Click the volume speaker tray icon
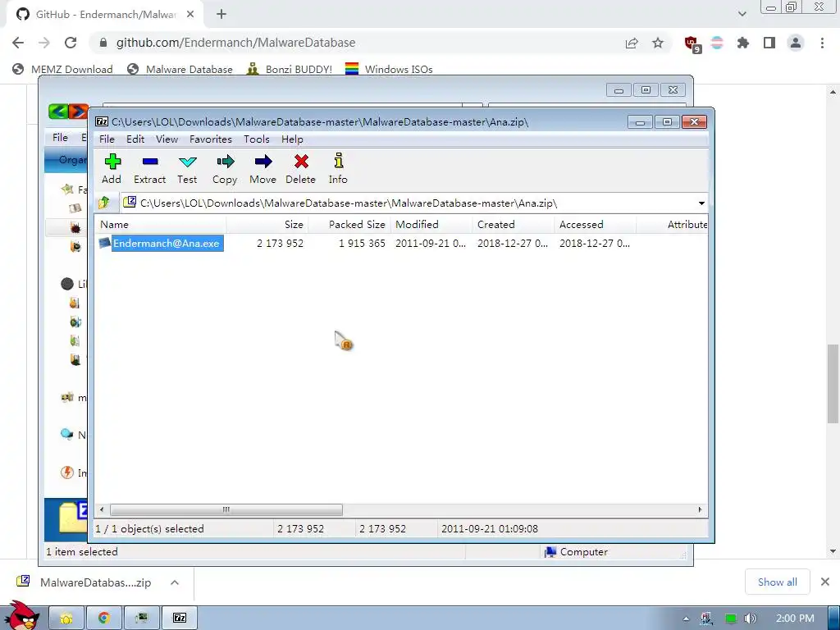This screenshot has height=630, width=840. coord(751,619)
